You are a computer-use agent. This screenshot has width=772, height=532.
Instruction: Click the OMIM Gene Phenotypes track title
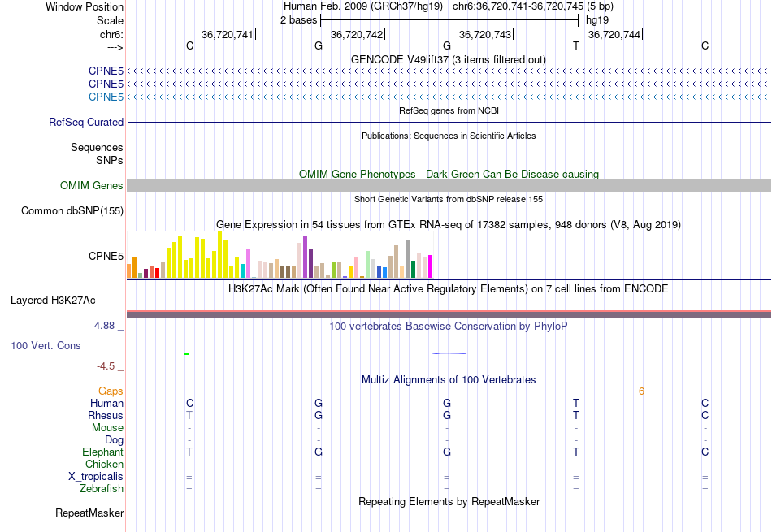point(449,174)
